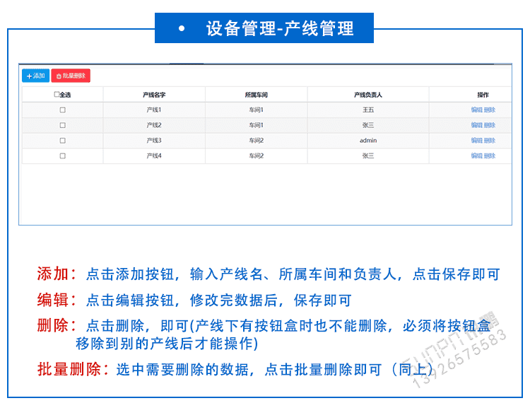Check the checkbox for 产线2 row

[62, 125]
